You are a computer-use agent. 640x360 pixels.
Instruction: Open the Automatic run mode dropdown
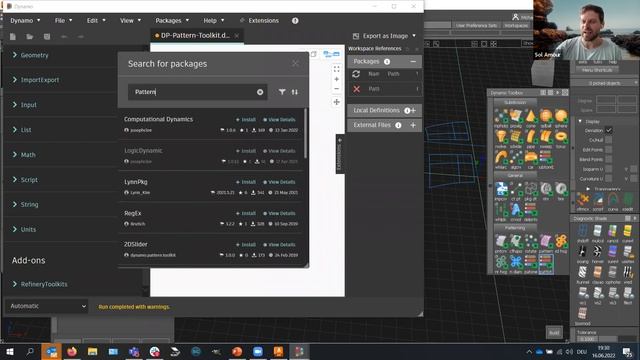(x=47, y=306)
